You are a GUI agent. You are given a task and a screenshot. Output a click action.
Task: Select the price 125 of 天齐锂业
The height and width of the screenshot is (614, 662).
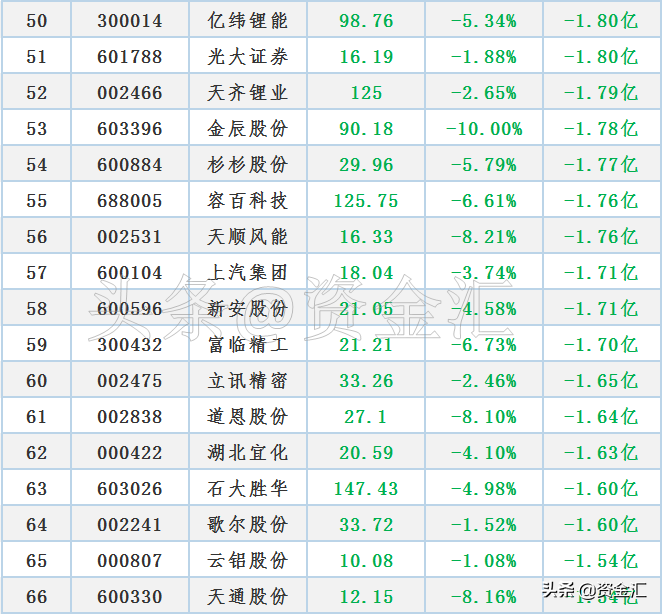pos(366,93)
